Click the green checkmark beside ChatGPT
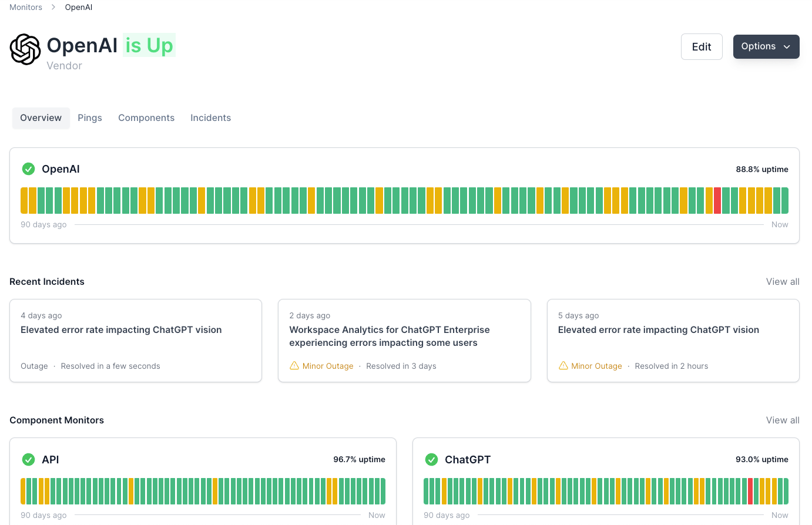Image resolution: width=812 pixels, height=525 pixels. click(431, 460)
